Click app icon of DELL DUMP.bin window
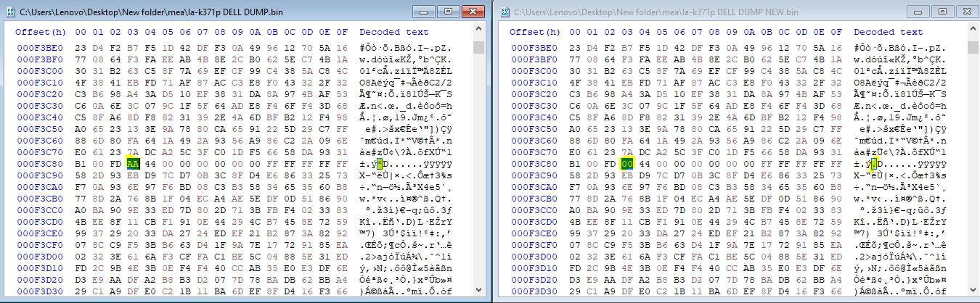Screen dimensions: 980x303 (x=10, y=12)
